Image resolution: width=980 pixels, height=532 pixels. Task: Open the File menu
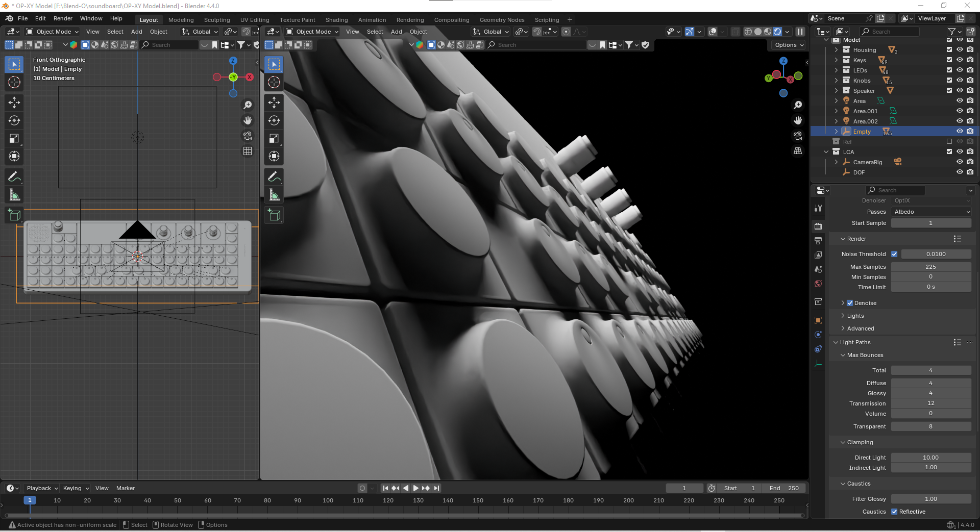coord(22,18)
